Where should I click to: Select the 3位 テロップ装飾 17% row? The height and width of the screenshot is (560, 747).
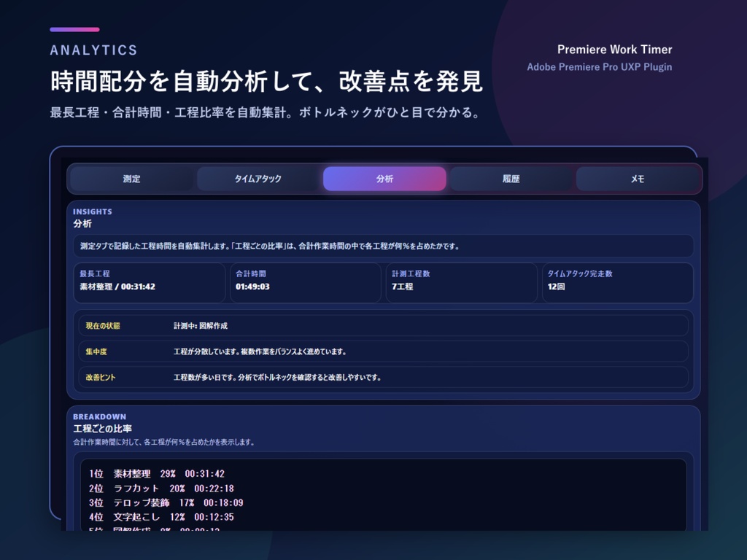click(x=166, y=503)
